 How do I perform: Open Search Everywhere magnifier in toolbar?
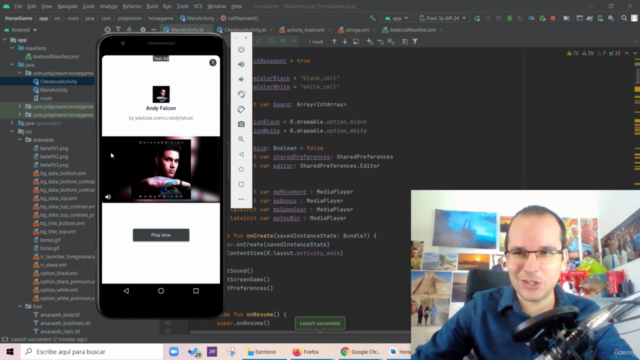pos(624,18)
